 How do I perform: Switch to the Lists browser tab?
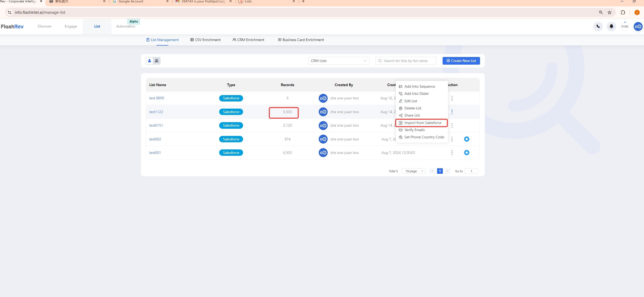click(267, 2)
